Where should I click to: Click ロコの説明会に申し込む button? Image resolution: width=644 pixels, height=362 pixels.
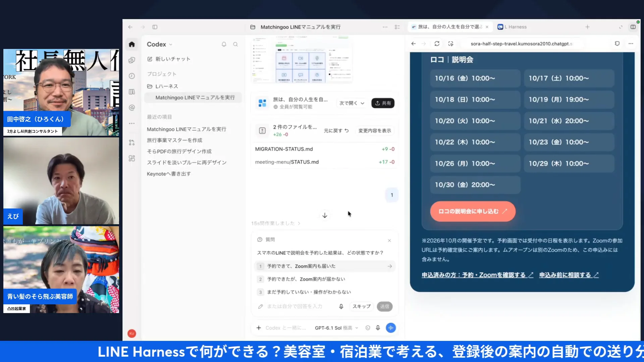[x=473, y=211]
